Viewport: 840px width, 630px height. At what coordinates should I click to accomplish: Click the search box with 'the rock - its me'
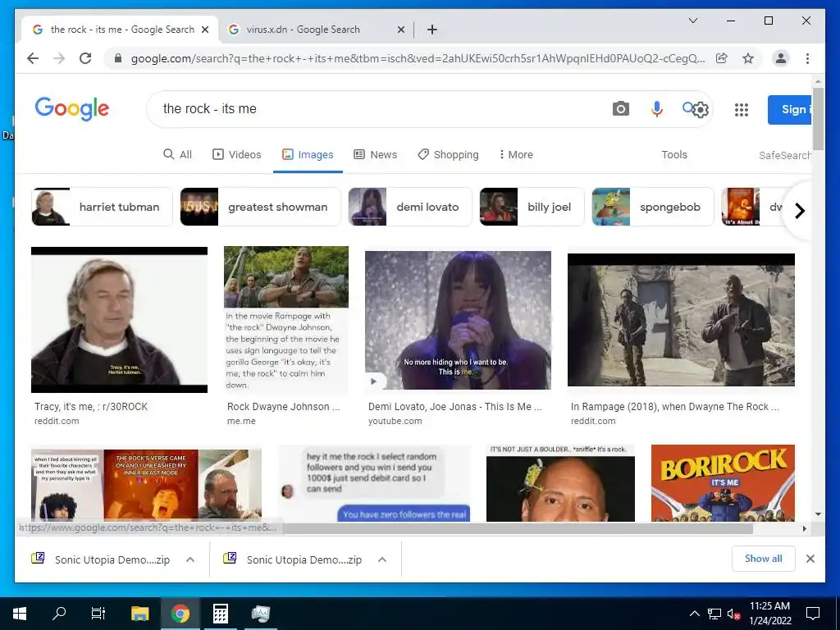375,109
